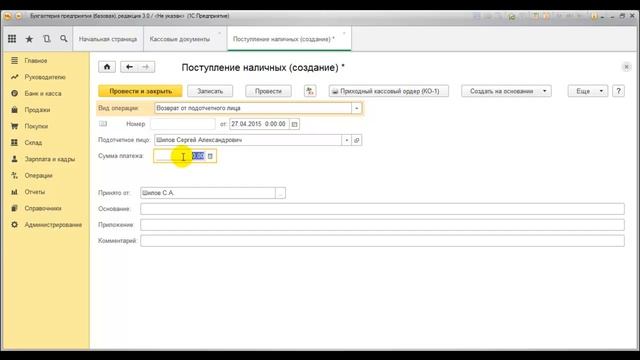Open calculator in Сумма платежа field
Image resolution: width=640 pixels, height=360 pixels.
pyautogui.click(x=210, y=156)
